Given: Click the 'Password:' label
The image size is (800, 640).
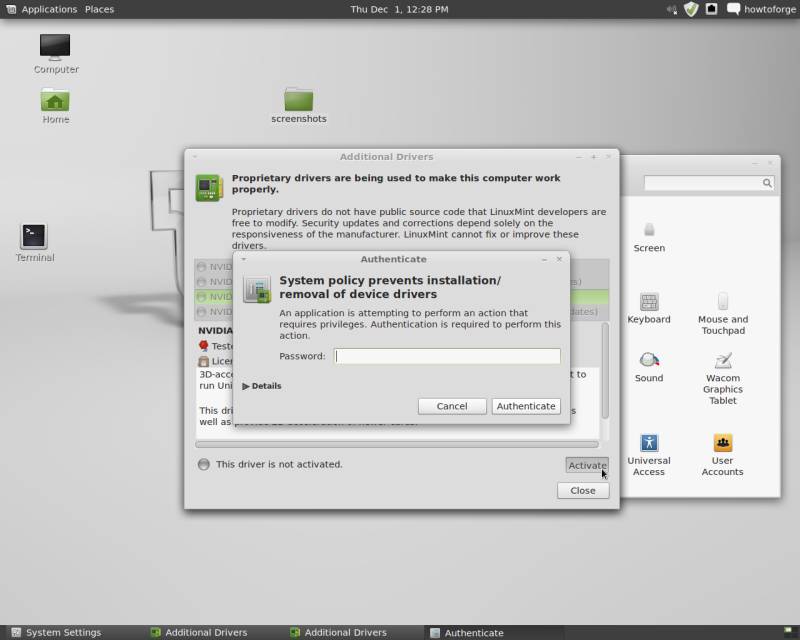Looking at the screenshot, I should [x=302, y=356].
